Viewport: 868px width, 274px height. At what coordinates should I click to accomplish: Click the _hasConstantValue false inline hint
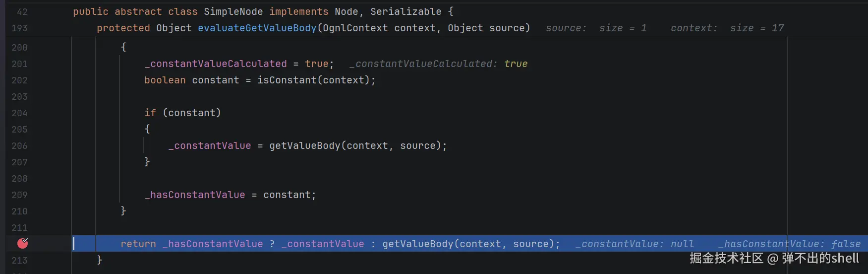pyautogui.click(x=789, y=244)
